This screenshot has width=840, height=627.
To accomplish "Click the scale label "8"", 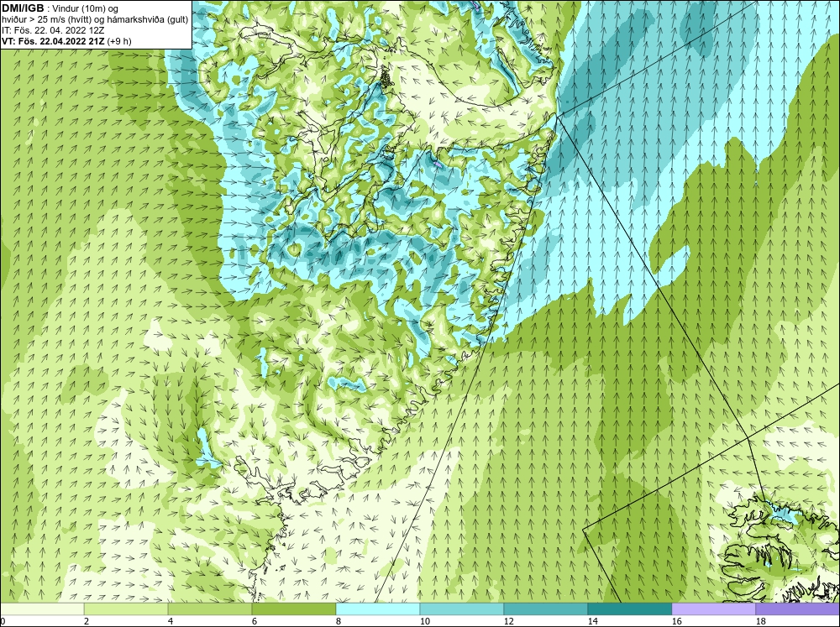I will point(339,621).
